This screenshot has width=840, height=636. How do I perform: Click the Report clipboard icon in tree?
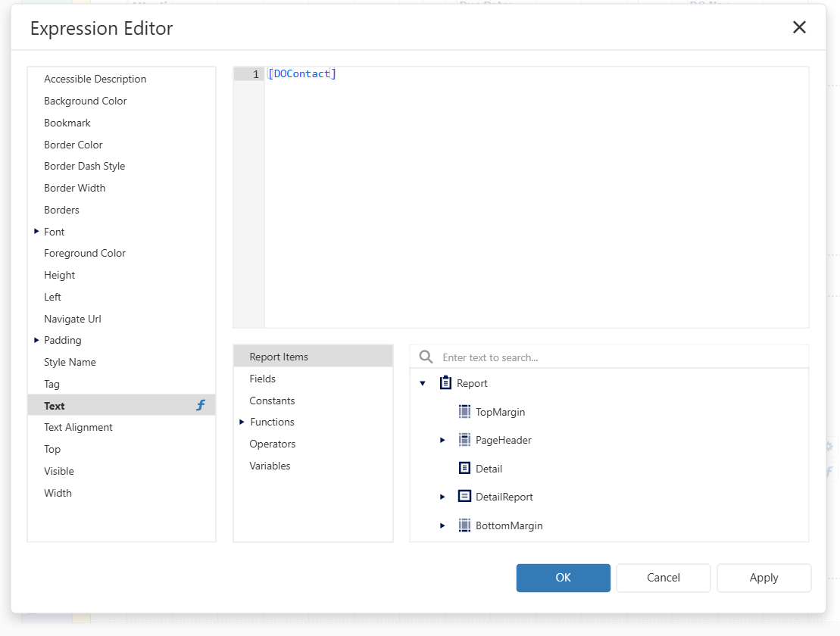[x=446, y=383]
